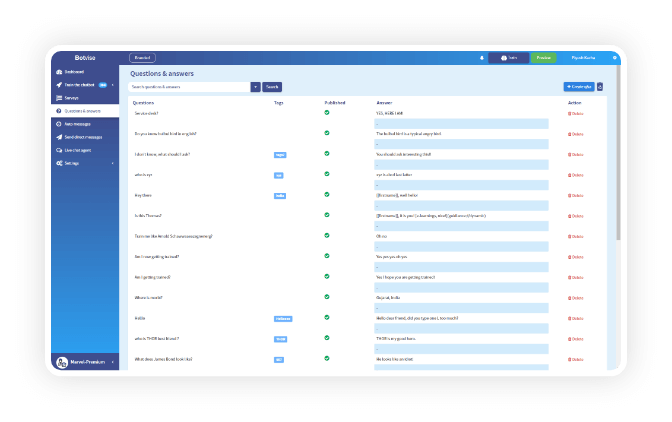The width and height of the screenshot is (672, 422).
Task: Click the Search button
Action: coord(272,87)
